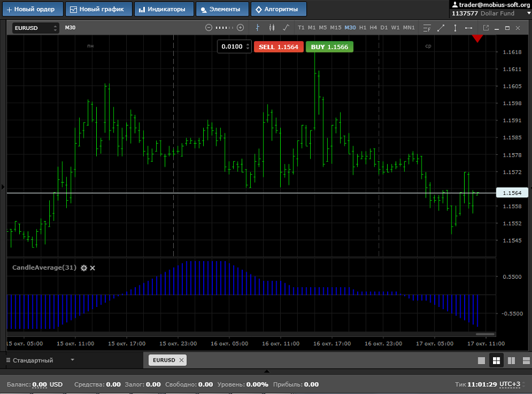This screenshot has height=394, width=532.
Task: Minimize the EURUSD chart panel
Action: pos(497,28)
